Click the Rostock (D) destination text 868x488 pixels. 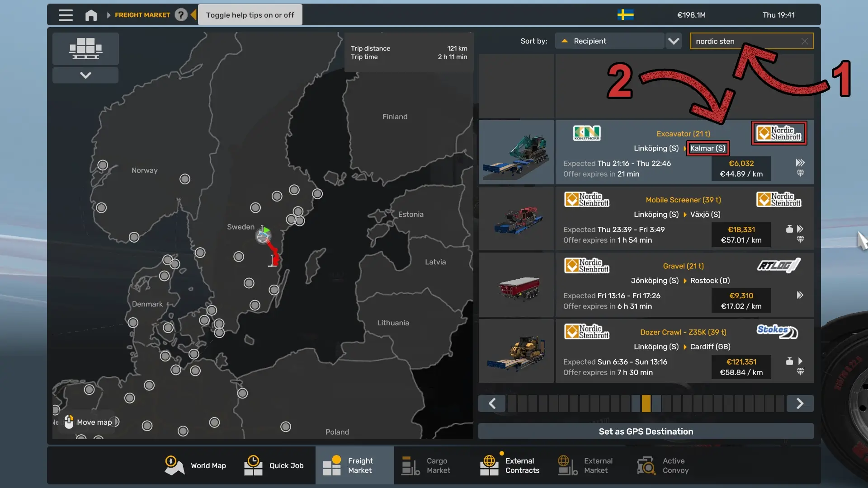710,281
